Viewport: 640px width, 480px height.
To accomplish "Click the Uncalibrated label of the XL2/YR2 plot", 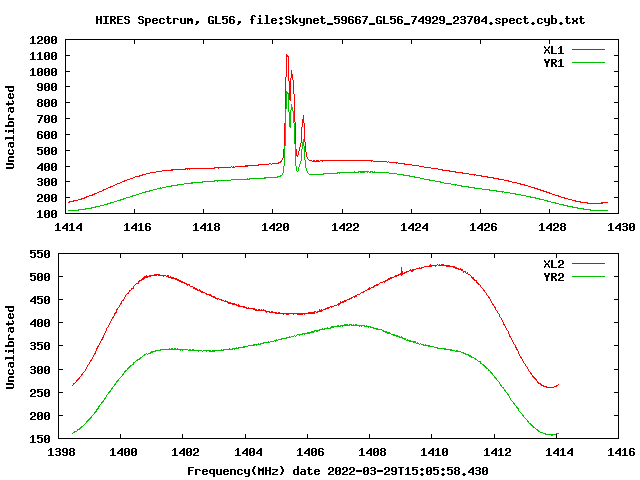I will click(10, 347).
